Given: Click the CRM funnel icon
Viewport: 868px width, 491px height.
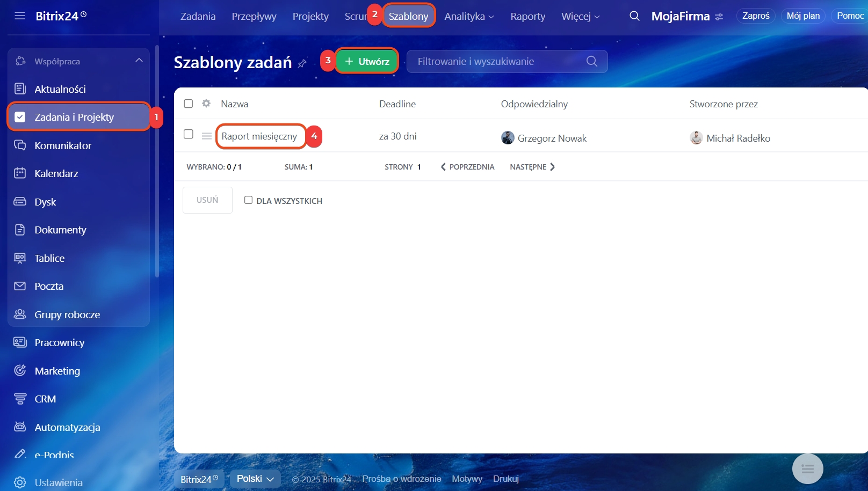Looking at the screenshot, I should pos(20,399).
